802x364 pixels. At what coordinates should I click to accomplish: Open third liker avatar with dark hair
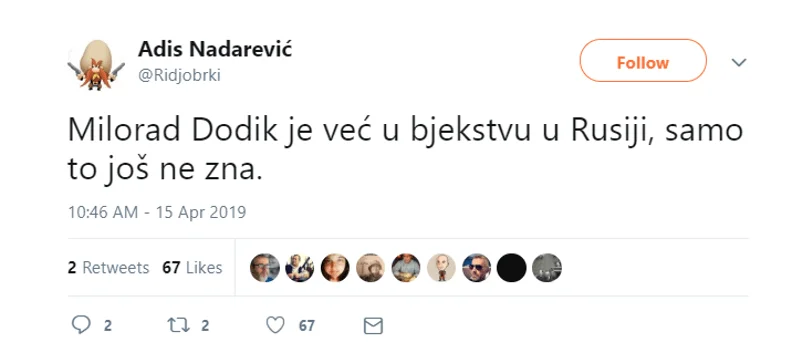tap(335, 268)
